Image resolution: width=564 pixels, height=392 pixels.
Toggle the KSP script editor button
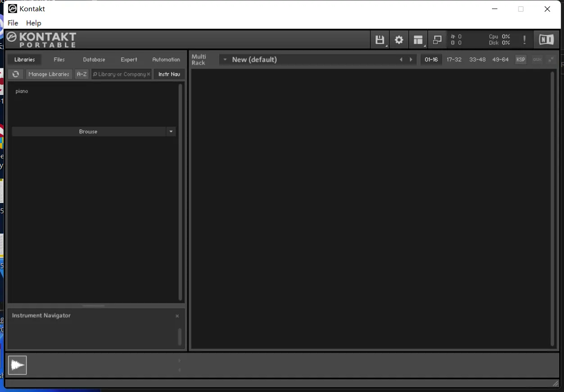click(x=521, y=59)
